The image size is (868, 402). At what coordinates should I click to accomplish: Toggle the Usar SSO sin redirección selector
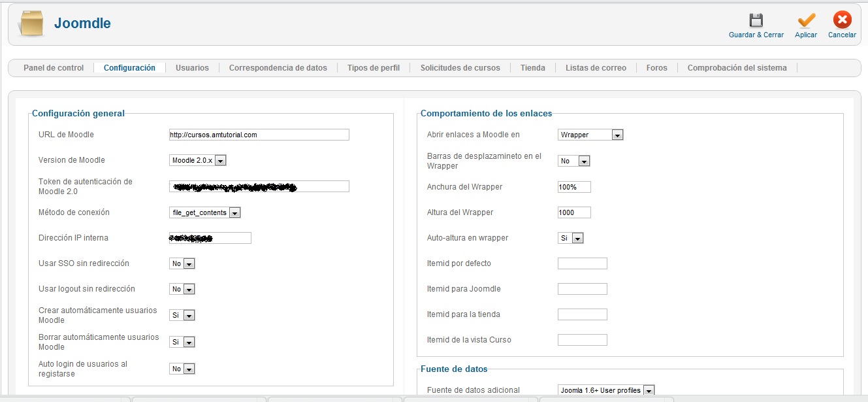182,263
